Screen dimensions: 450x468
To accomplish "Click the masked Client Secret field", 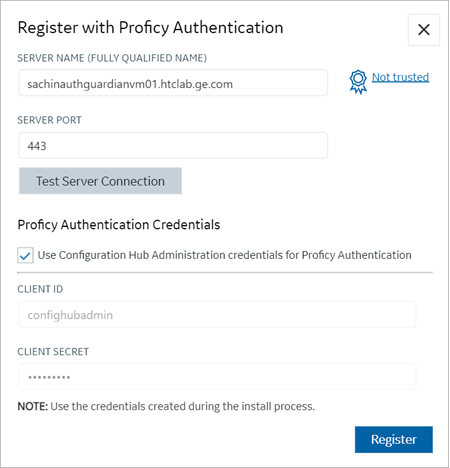I will click(217, 377).
